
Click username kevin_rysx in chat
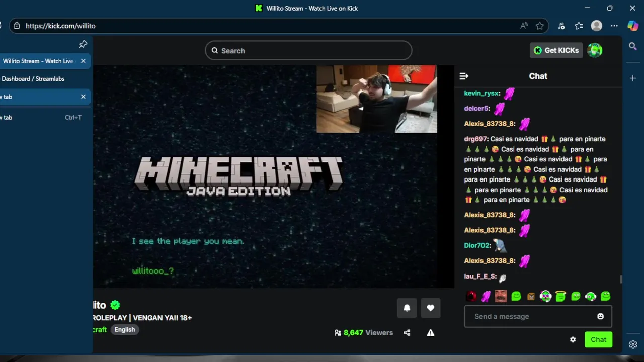click(481, 93)
